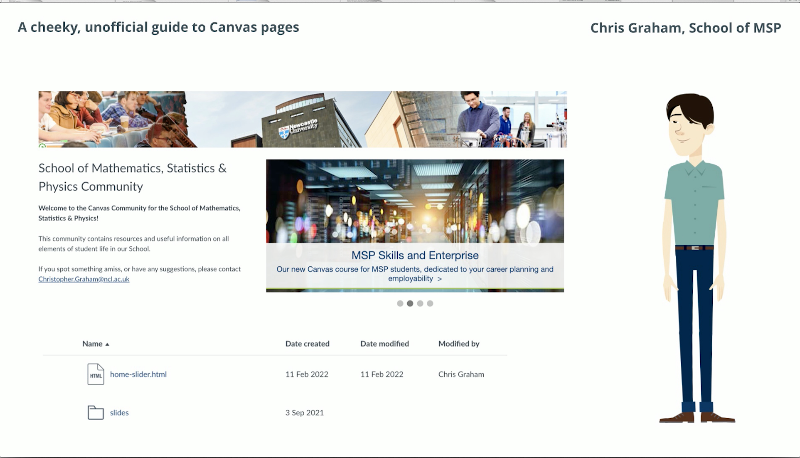Open the home-slider.html file link
Image resolution: width=800 pixels, height=458 pixels.
[x=138, y=374]
